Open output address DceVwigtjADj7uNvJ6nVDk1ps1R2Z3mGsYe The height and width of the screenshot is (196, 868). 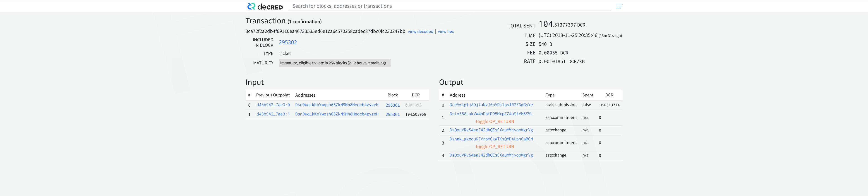[x=491, y=105]
